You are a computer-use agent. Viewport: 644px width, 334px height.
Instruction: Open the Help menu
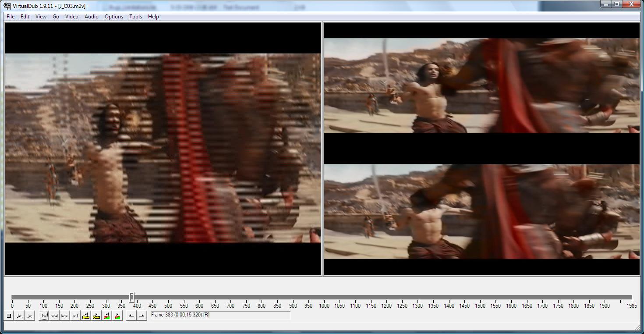pyautogui.click(x=153, y=17)
